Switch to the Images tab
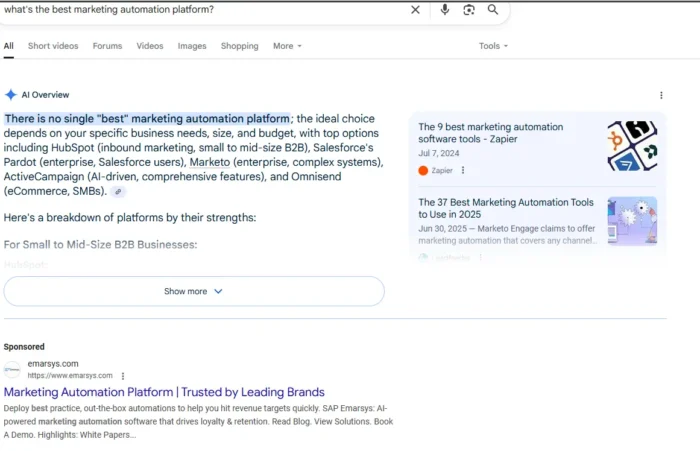 [192, 46]
